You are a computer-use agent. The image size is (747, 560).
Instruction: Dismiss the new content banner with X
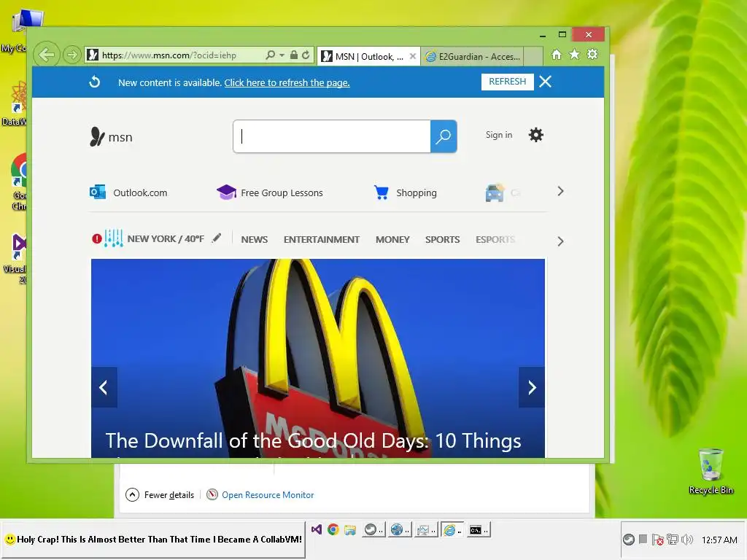coord(545,82)
